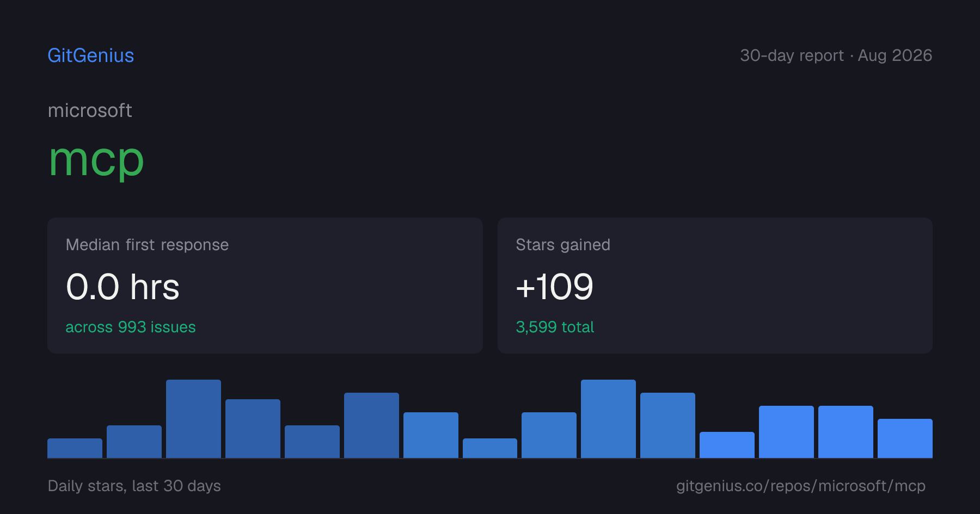Screen dimensions: 980x514
Task: Click the first bar in the daily stars chart
Action: (x=75, y=448)
